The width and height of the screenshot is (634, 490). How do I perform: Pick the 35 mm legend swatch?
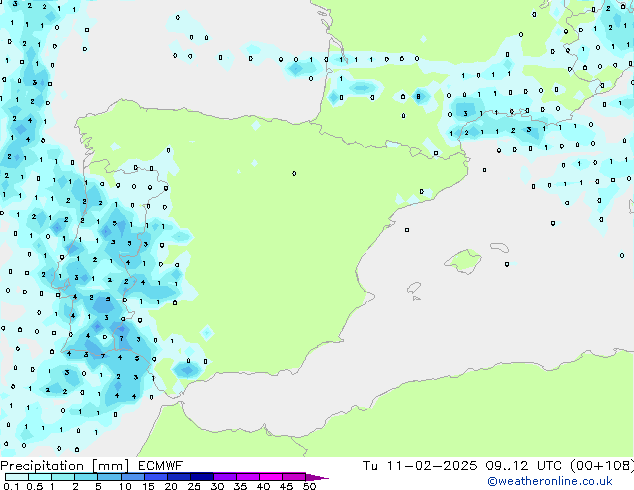(247, 477)
